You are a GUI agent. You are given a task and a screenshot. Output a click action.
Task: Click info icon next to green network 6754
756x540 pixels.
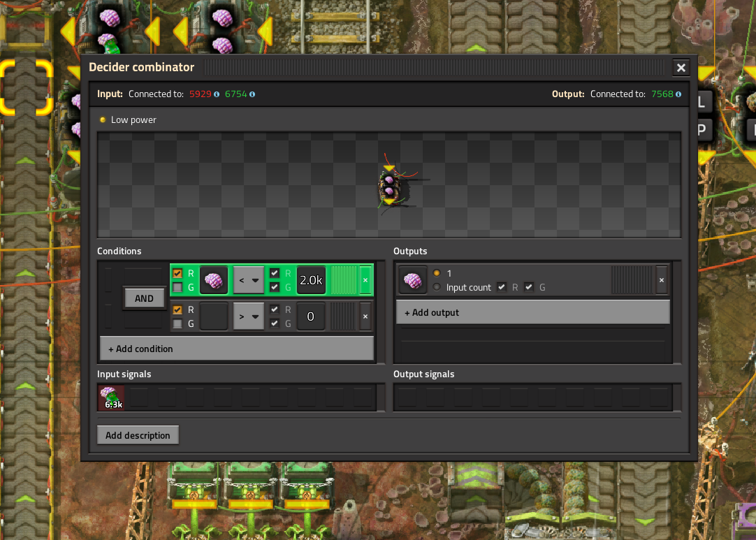(252, 94)
